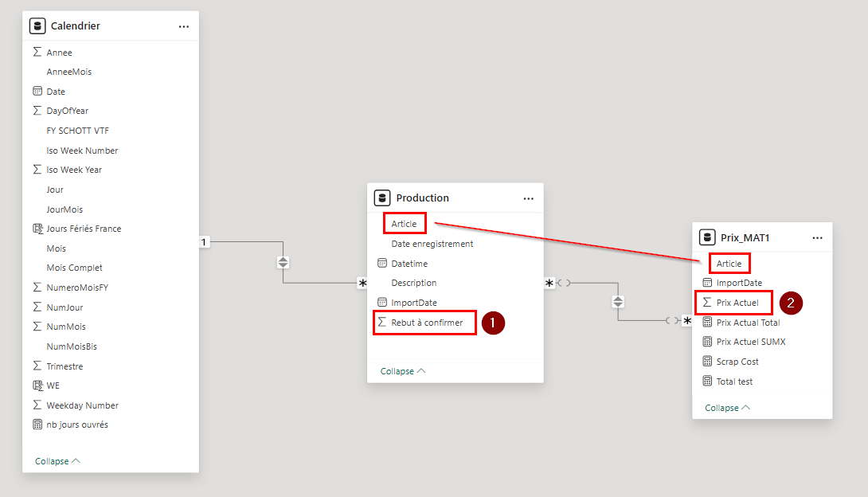Click calendar icon beside Prix_MAT1 ImportDate
This screenshot has width=868, height=497.
click(x=707, y=283)
